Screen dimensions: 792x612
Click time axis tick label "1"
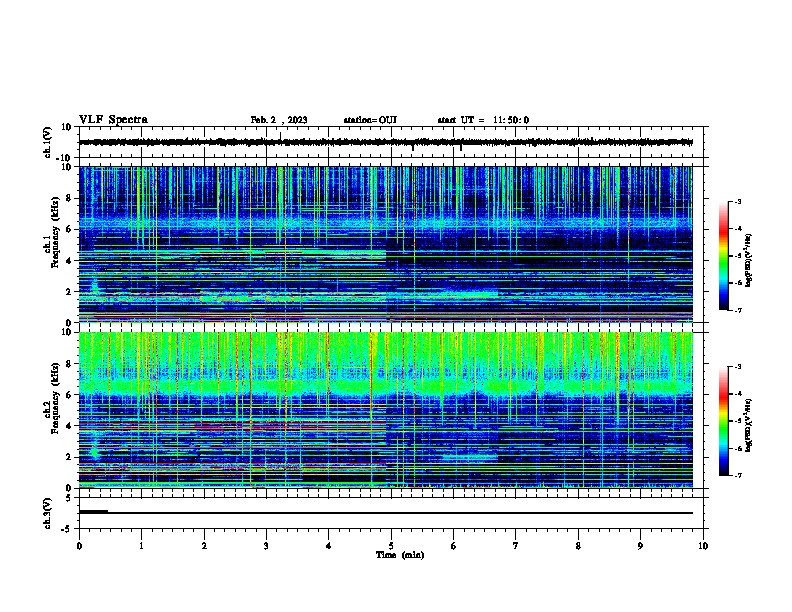point(141,546)
